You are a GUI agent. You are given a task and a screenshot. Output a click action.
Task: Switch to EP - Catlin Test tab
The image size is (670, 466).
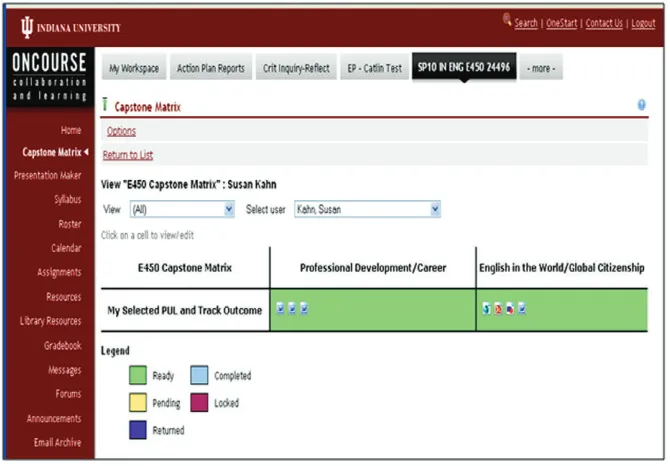[x=374, y=68]
